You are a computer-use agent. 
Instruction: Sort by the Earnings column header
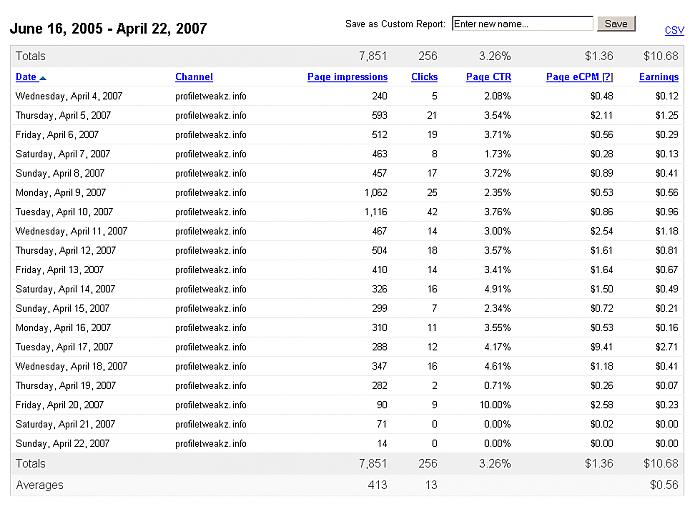click(658, 77)
